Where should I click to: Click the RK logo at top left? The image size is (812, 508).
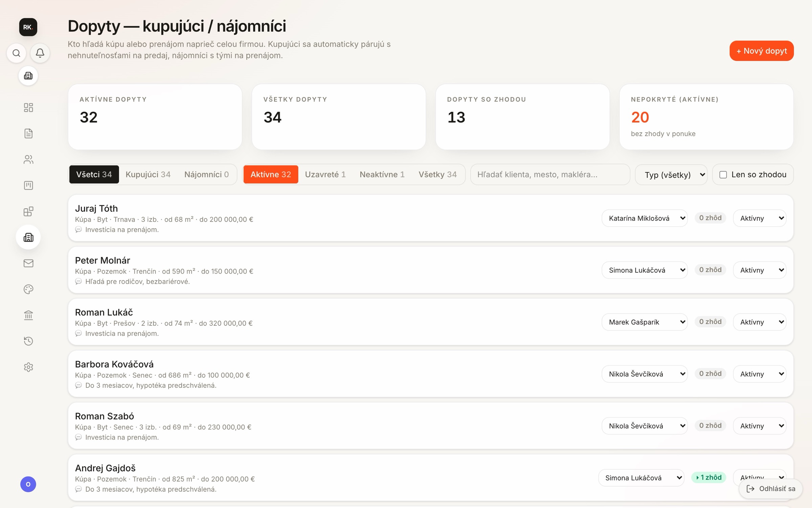coord(28,27)
